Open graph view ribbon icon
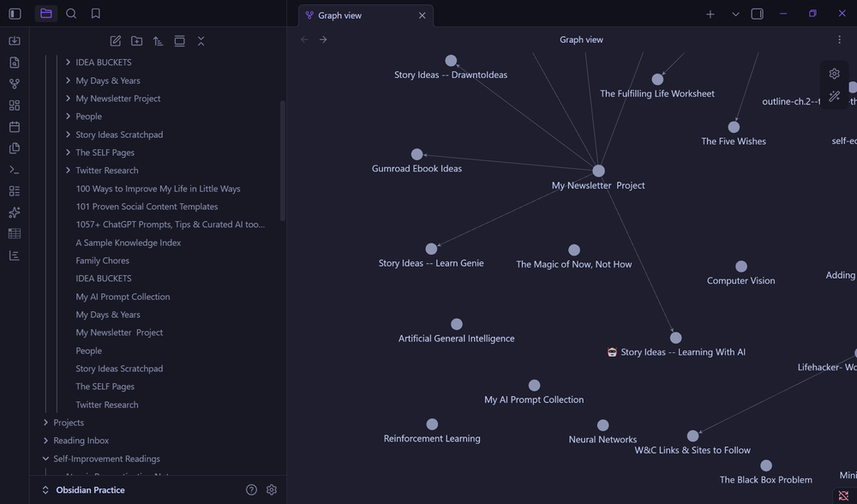 (x=15, y=84)
